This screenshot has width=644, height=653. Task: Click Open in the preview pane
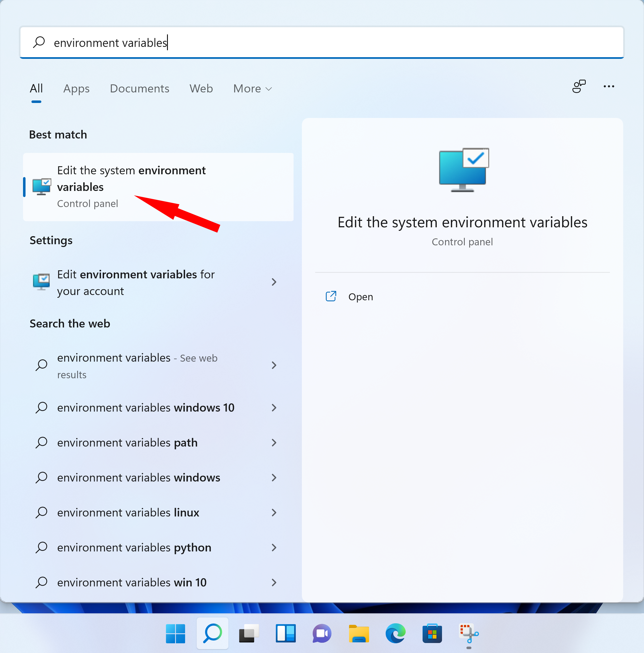(x=360, y=297)
